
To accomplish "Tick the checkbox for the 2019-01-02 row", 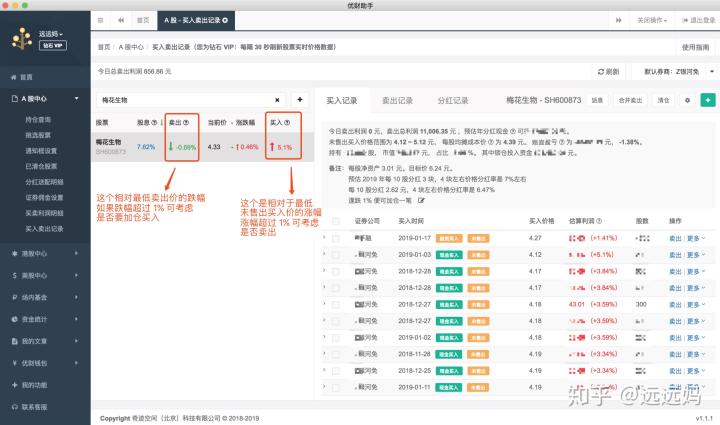I will (x=336, y=338).
